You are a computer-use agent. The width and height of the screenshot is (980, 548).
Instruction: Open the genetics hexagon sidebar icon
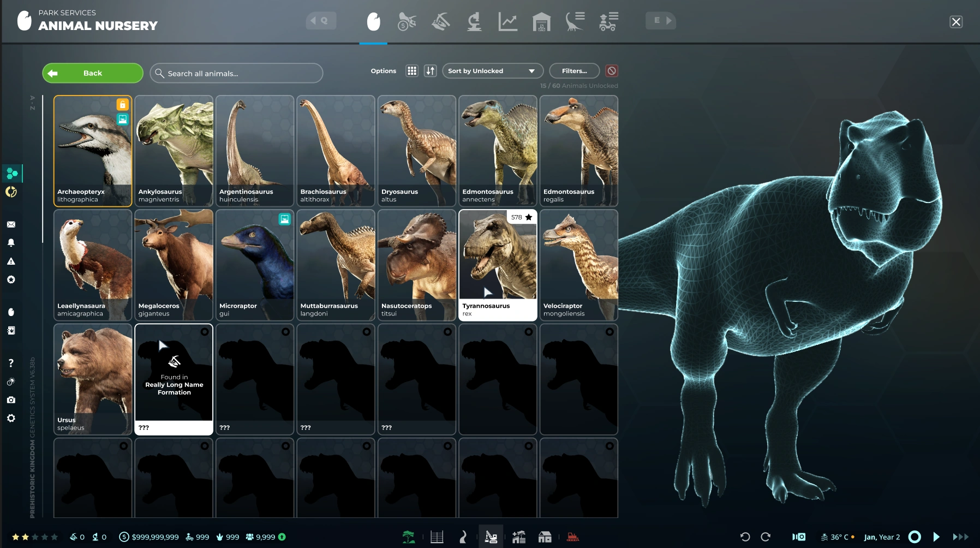[x=11, y=174]
